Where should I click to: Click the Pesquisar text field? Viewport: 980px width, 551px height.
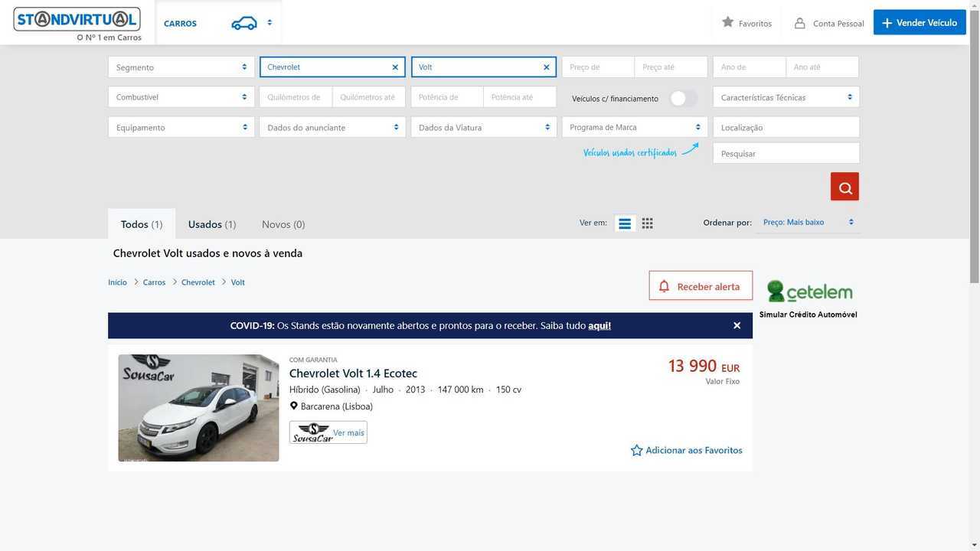pyautogui.click(x=786, y=153)
